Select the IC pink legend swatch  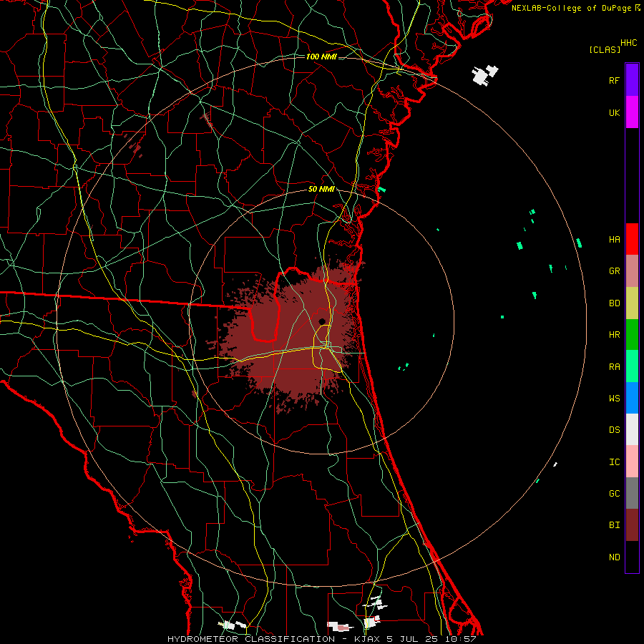pos(632,462)
